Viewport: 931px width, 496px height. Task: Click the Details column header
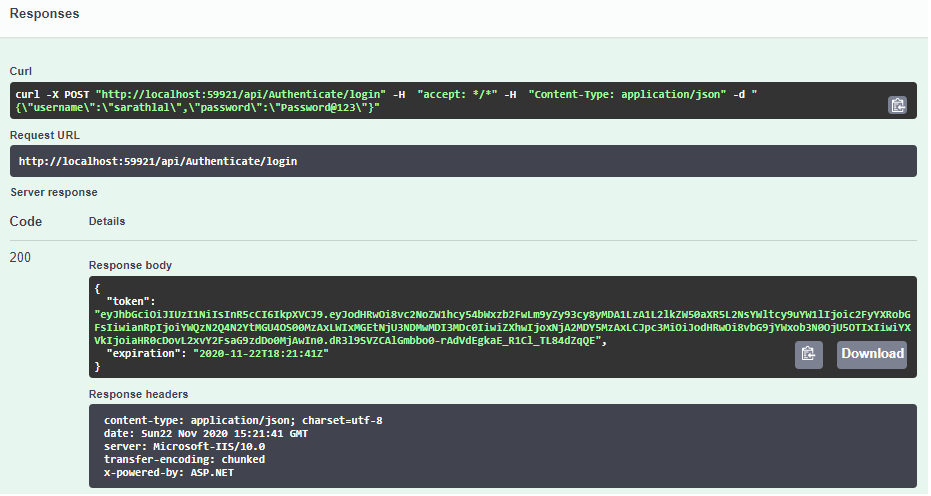click(107, 221)
